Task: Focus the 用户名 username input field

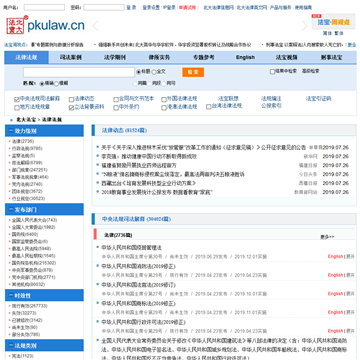Action: click(x=44, y=7)
